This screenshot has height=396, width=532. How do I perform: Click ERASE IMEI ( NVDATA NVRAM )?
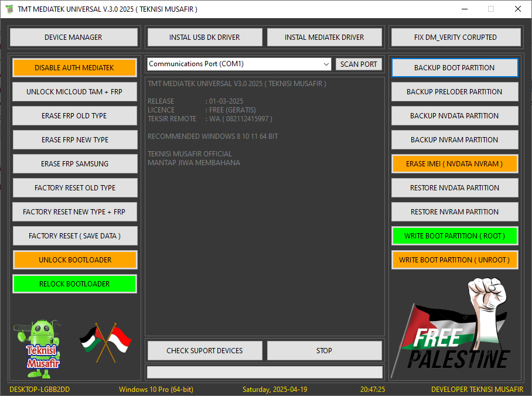[454, 164]
